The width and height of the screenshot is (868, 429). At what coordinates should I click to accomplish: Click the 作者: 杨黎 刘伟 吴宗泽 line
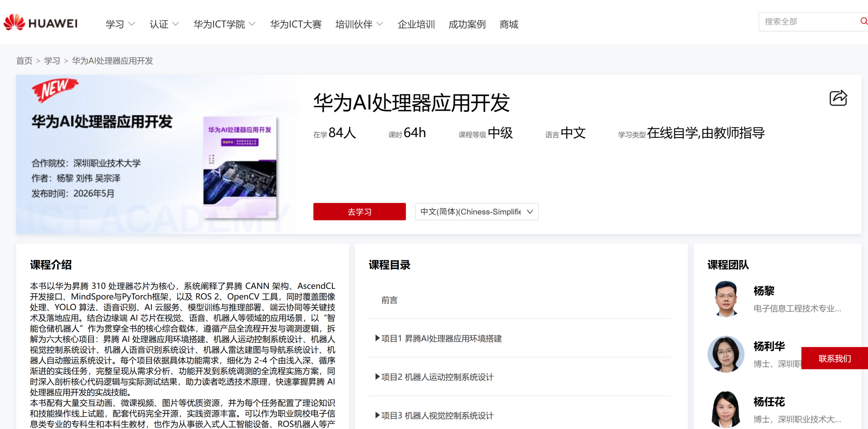[x=76, y=178]
